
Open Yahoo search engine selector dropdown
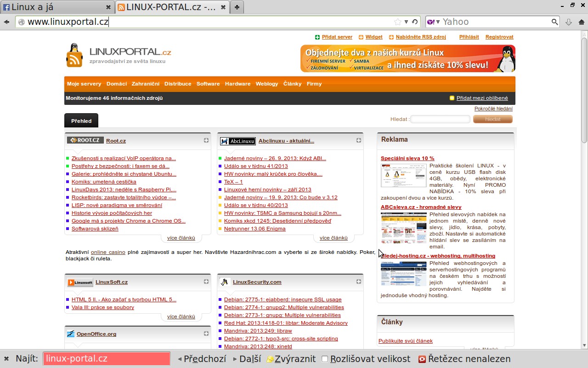point(432,22)
